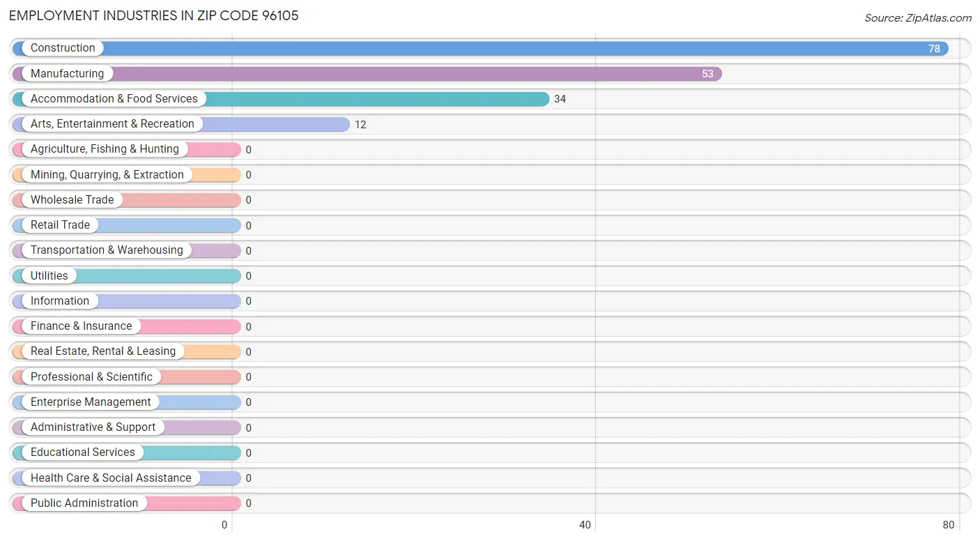The width and height of the screenshot is (980, 541).
Task: Click the Public Administration label
Action: click(84, 503)
